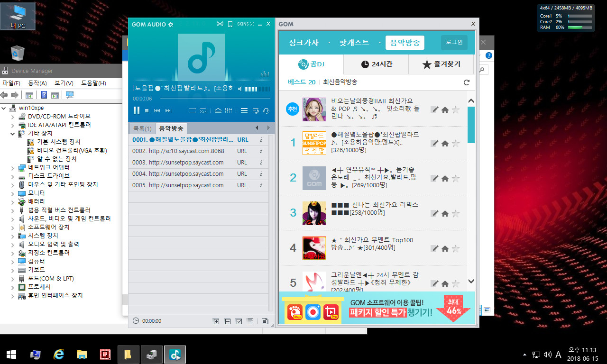Viewport: 607px width, 364px height.
Task: Click the playlist tab left arrow
Action: (257, 128)
